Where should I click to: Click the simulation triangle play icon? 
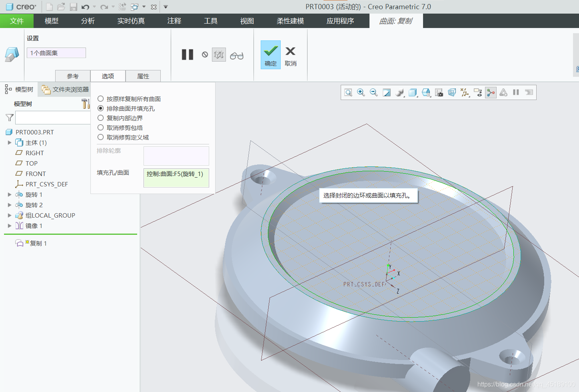(x=503, y=92)
